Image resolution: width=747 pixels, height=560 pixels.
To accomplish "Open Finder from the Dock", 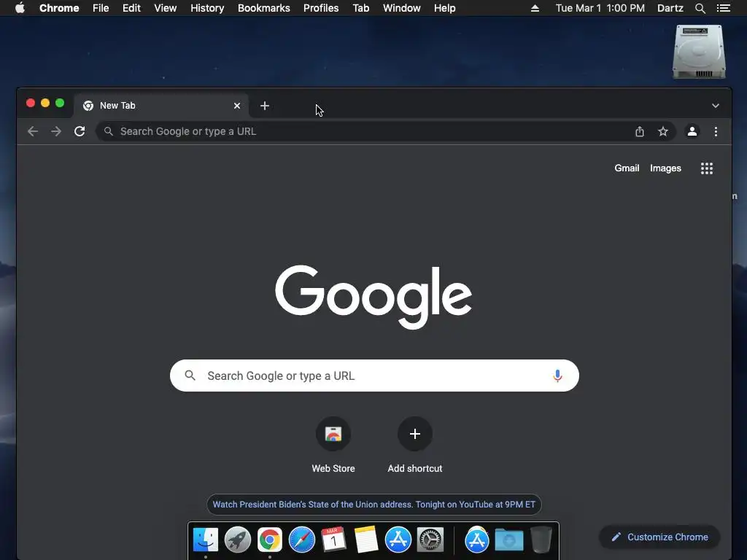I will pos(205,540).
